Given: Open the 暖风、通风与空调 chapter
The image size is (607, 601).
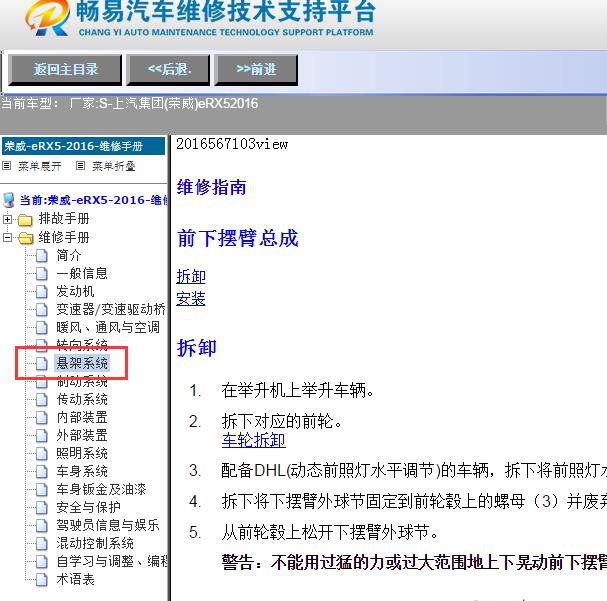Looking at the screenshot, I should tap(108, 327).
